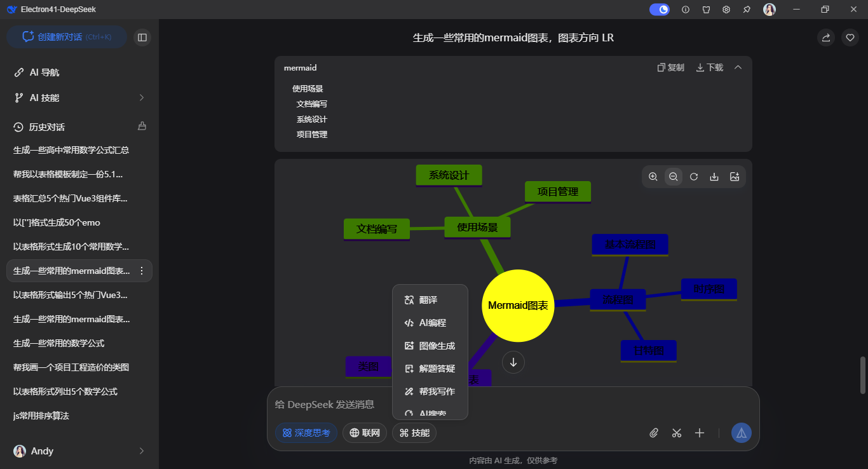Open chat 帮我以表格模板制定一份5.1...
This screenshot has height=469, width=868.
[79, 174]
